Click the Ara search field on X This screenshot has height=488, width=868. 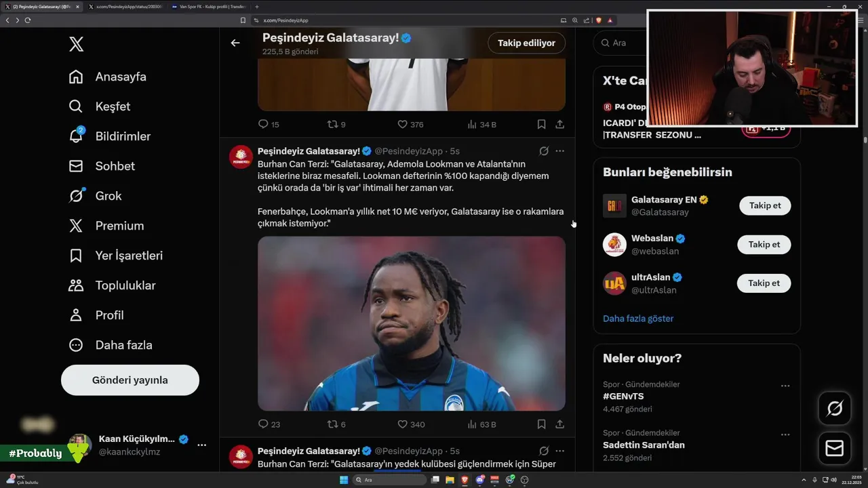pos(620,43)
